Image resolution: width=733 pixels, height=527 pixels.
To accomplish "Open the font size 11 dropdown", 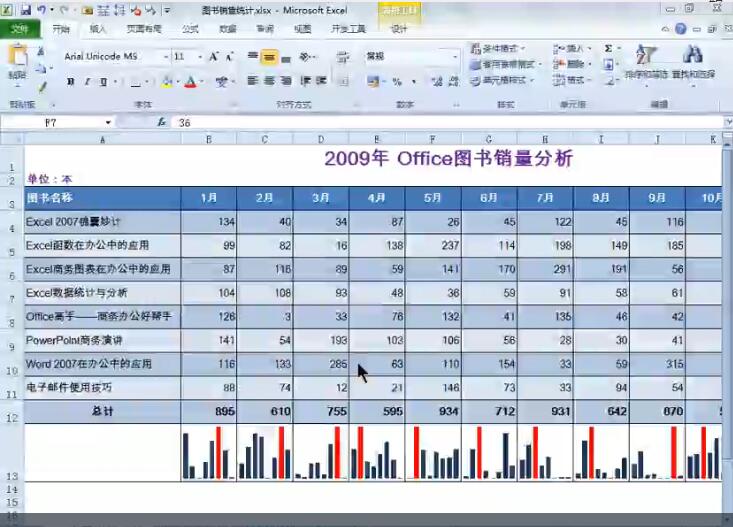I will [200, 57].
